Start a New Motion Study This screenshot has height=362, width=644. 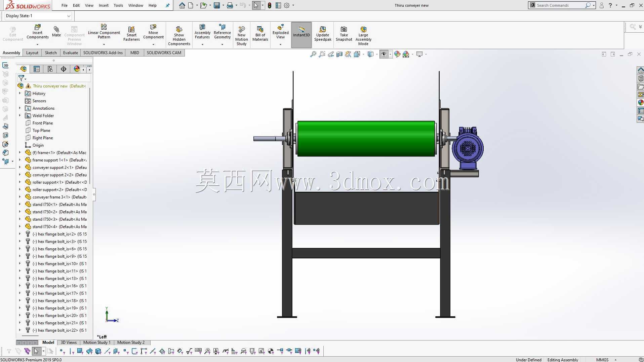(241, 36)
